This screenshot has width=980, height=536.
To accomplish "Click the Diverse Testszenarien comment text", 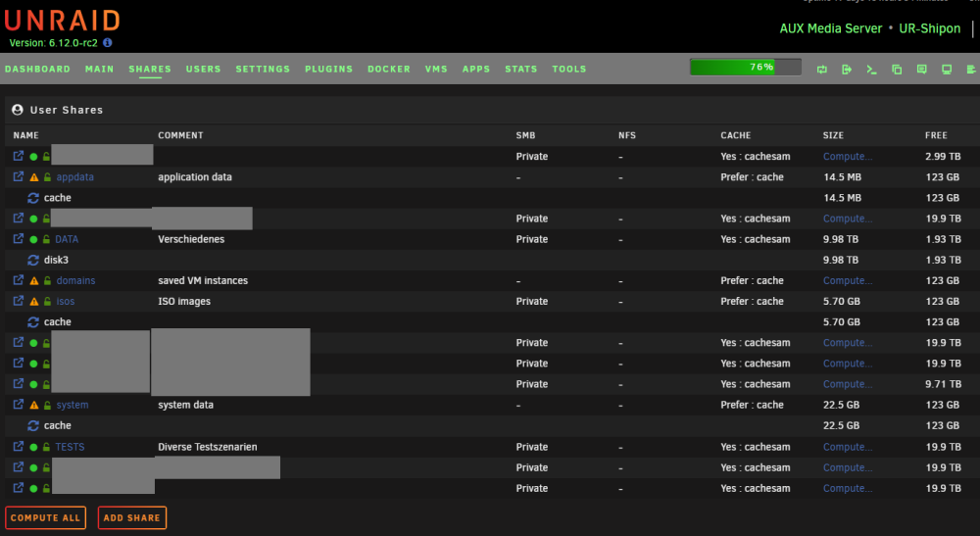I will 208,447.
